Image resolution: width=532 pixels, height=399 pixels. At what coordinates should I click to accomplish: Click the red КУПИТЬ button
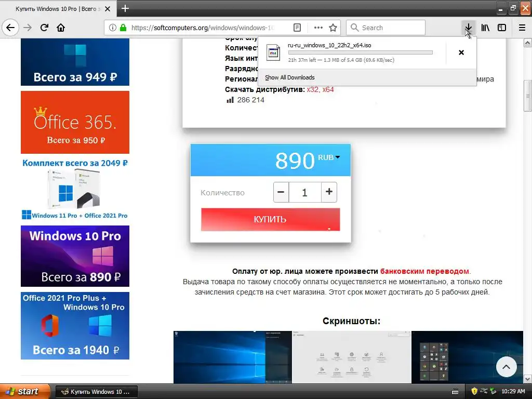pos(270,219)
